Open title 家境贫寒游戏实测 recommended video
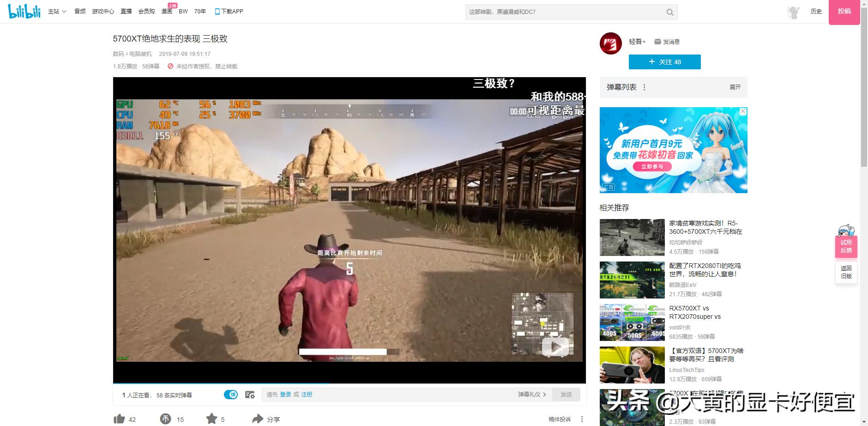The image size is (868, 426). click(706, 227)
